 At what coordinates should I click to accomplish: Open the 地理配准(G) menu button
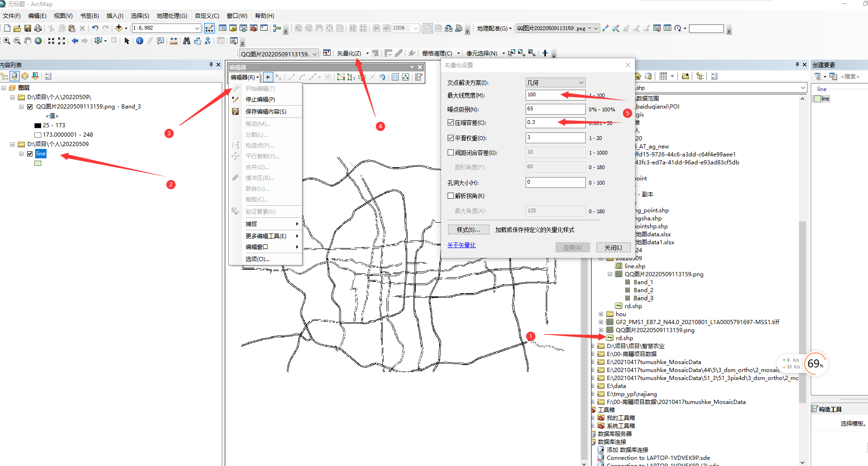494,28
